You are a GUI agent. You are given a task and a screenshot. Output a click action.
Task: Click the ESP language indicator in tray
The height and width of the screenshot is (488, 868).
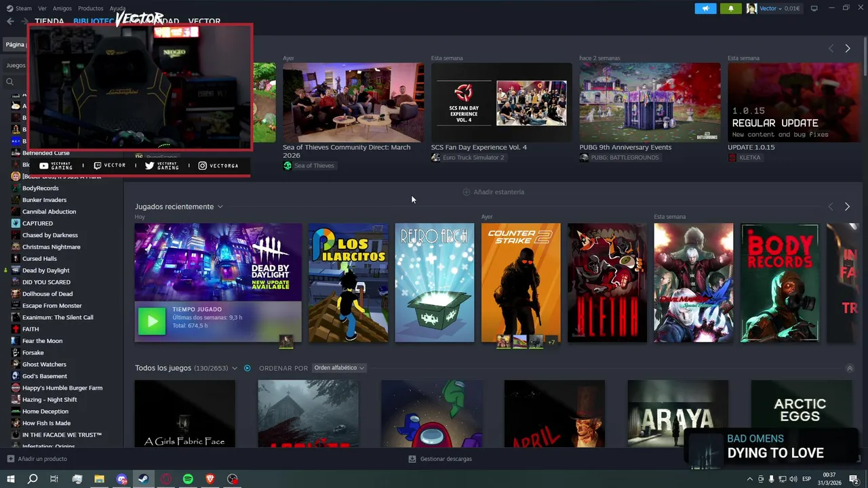(806, 479)
